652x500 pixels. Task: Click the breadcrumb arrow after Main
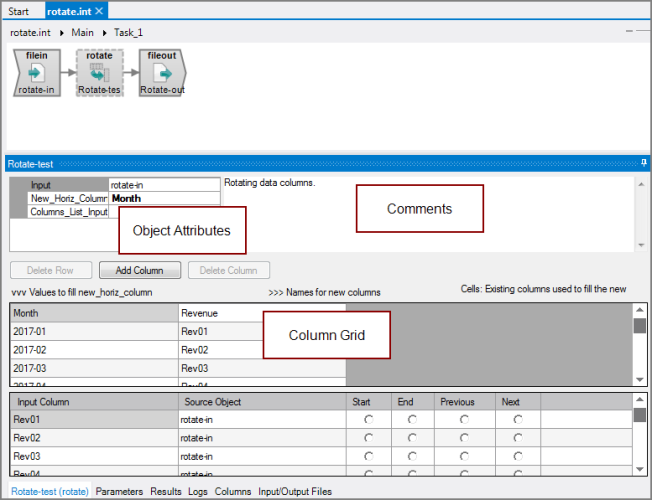pos(104,33)
